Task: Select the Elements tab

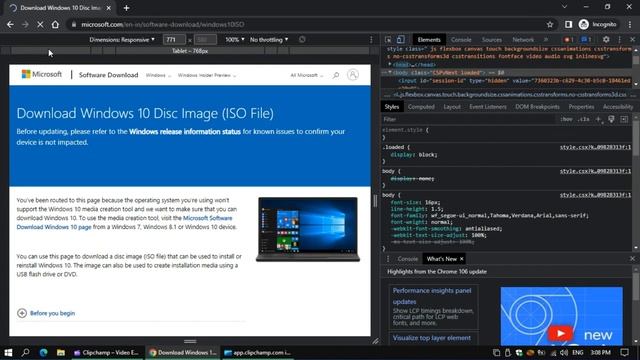Action: coord(429,40)
